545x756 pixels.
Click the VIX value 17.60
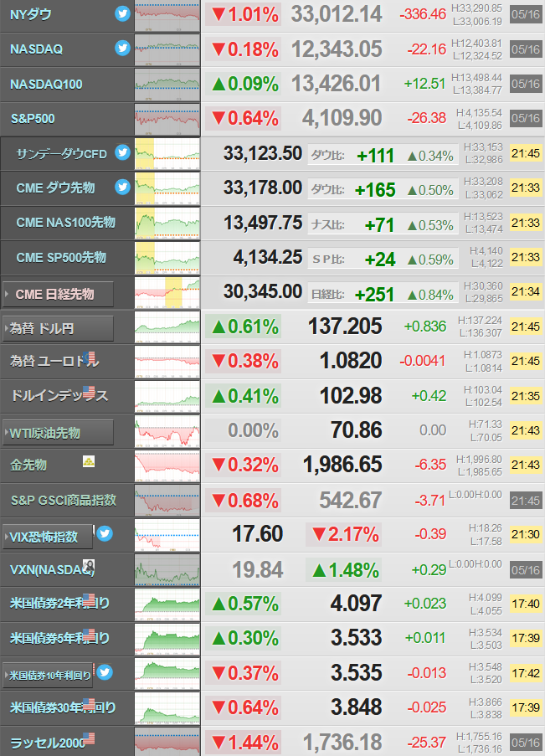tap(258, 534)
